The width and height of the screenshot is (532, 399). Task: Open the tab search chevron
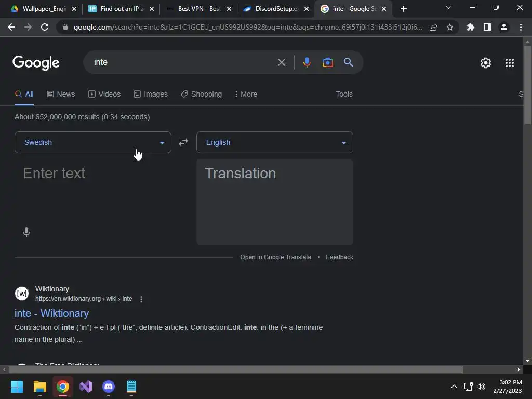448,7
